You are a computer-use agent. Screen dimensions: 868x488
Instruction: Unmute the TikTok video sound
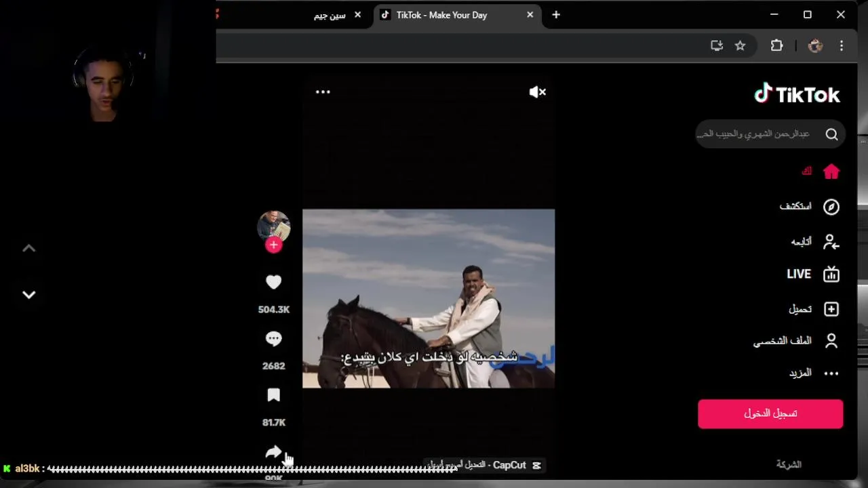pos(537,92)
